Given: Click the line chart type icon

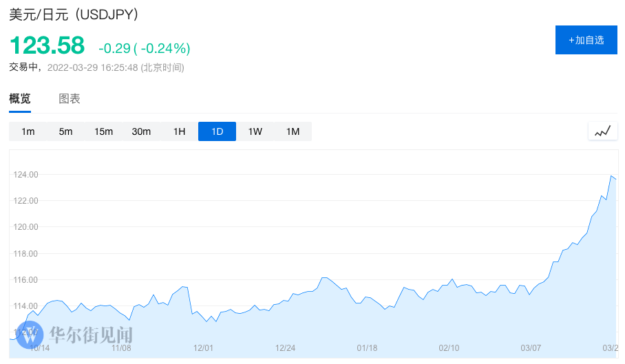Looking at the screenshot, I should (602, 131).
